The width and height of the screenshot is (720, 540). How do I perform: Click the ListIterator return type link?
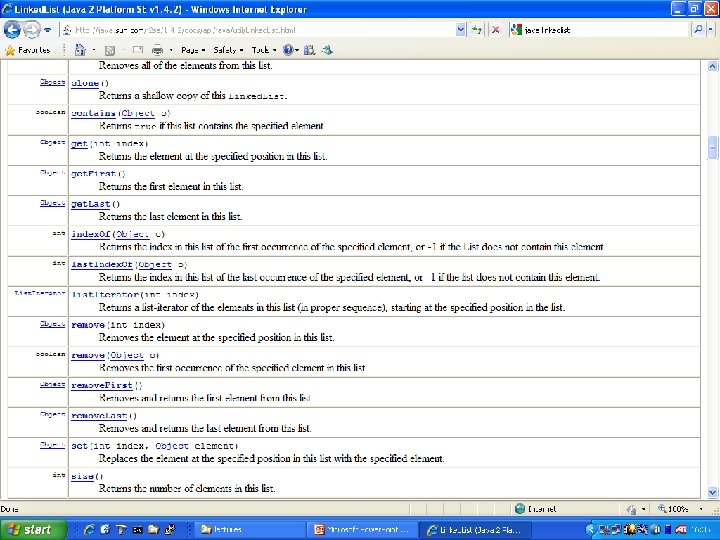40,293
